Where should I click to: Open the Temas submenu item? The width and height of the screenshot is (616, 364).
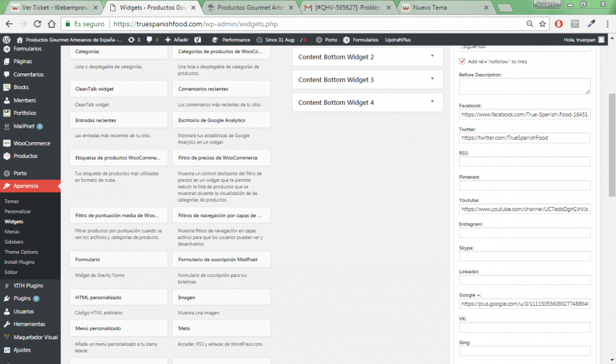pos(11,202)
